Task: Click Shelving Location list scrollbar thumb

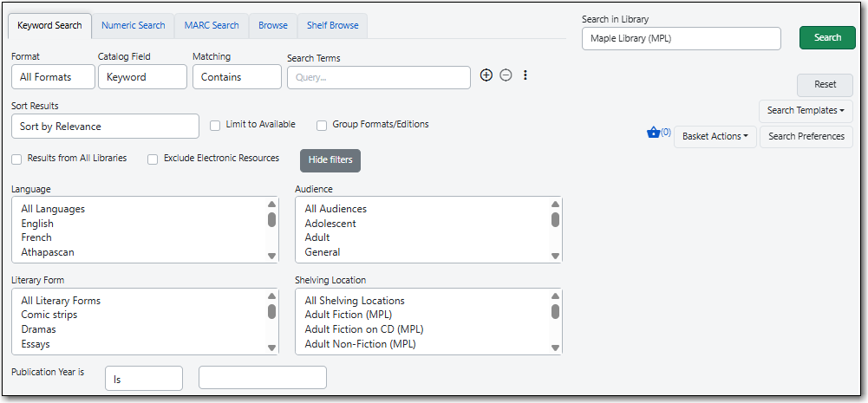Action: tap(555, 312)
